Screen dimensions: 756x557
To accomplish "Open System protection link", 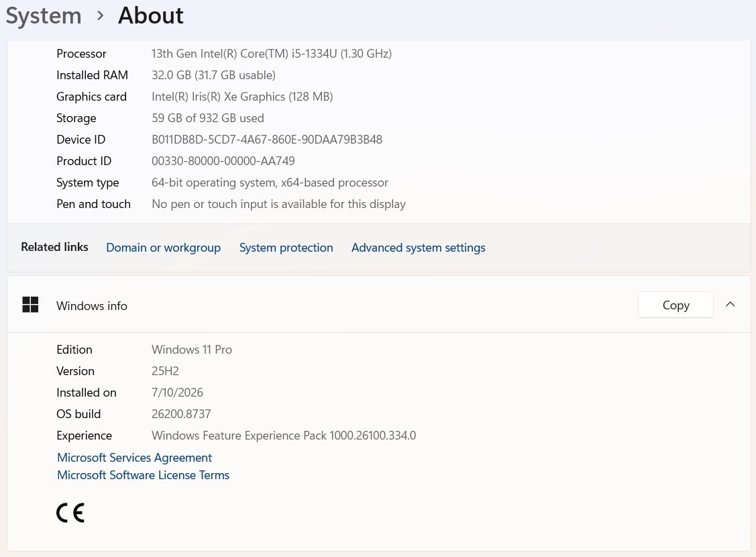I will point(286,248).
